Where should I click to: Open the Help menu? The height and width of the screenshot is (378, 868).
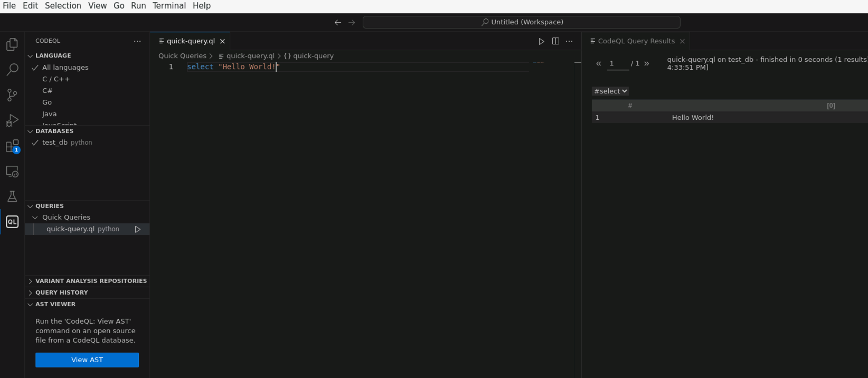coord(202,6)
